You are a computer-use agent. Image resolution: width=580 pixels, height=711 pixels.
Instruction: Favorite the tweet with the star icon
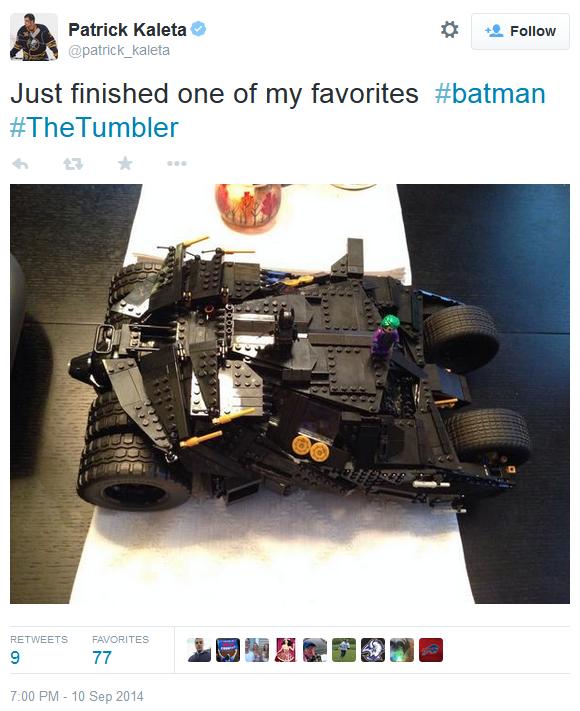tap(125, 163)
